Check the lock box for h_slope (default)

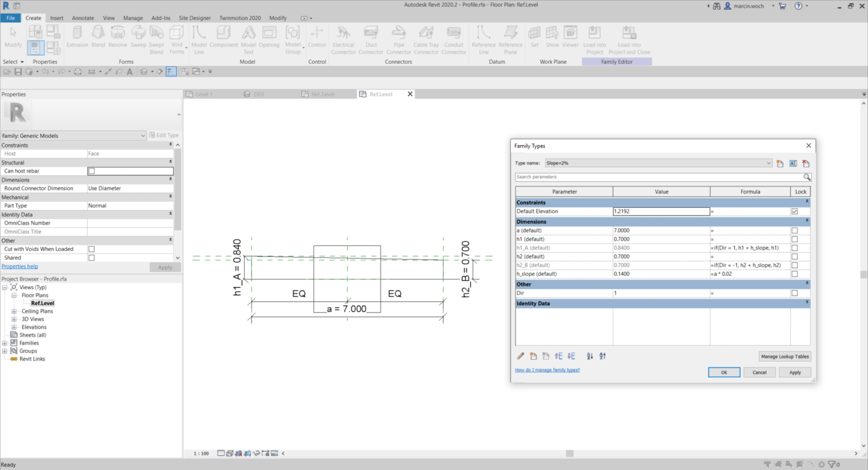[795, 274]
